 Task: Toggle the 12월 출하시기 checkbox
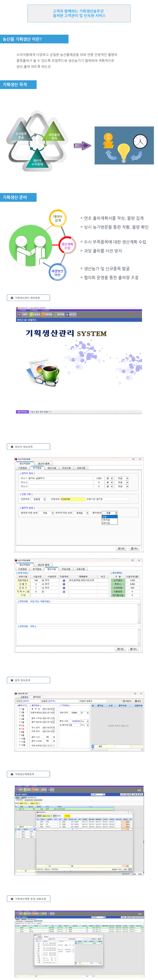coord(20,745)
